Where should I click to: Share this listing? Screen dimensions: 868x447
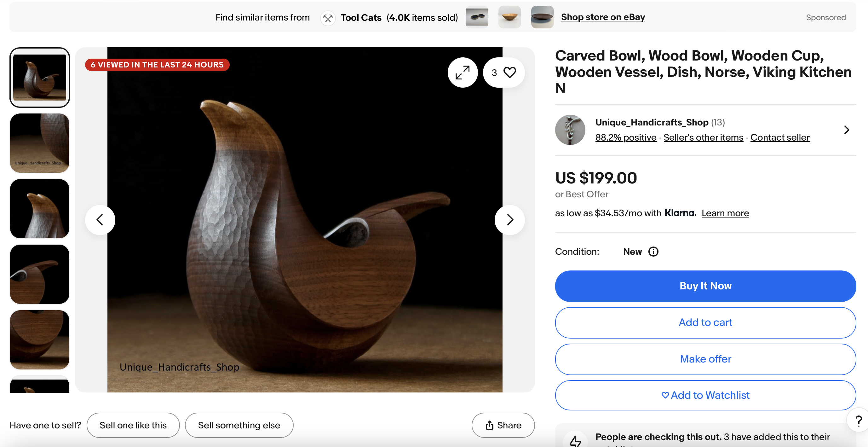coord(503,425)
